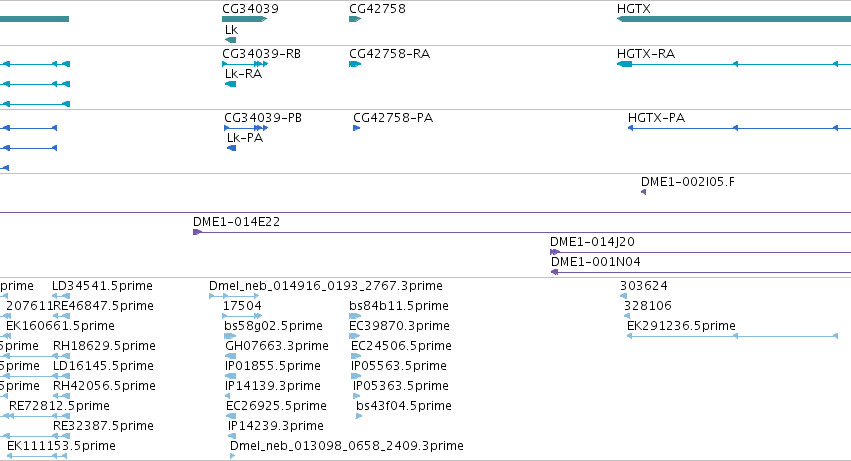Select the DME1-014E22 clone label
The width and height of the screenshot is (851, 461).
tap(237, 222)
